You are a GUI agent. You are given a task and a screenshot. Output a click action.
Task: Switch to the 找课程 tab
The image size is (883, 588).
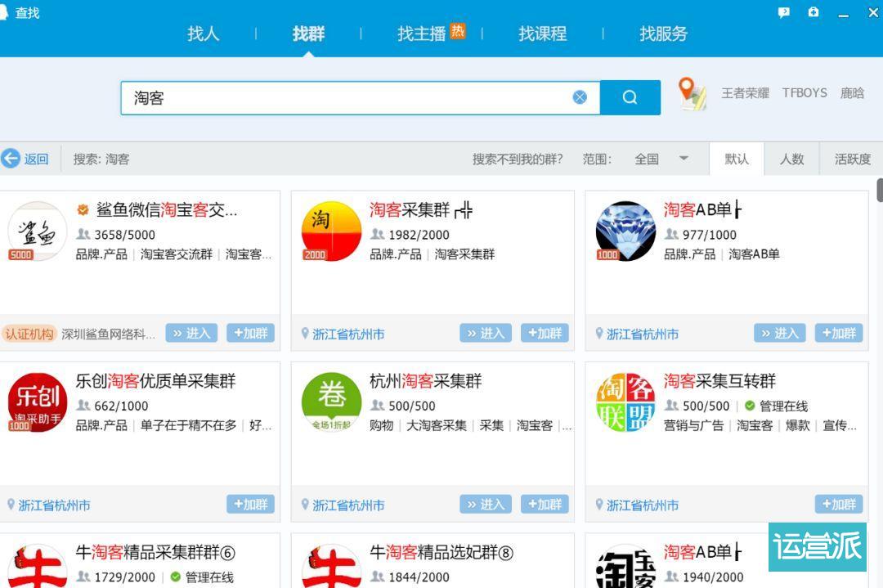[x=542, y=34]
